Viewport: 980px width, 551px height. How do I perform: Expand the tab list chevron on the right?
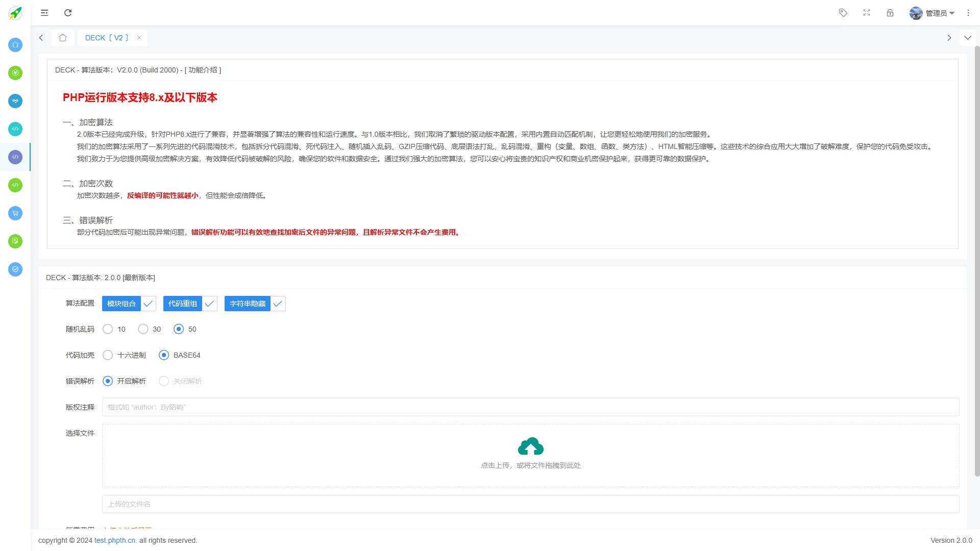pyautogui.click(x=968, y=37)
